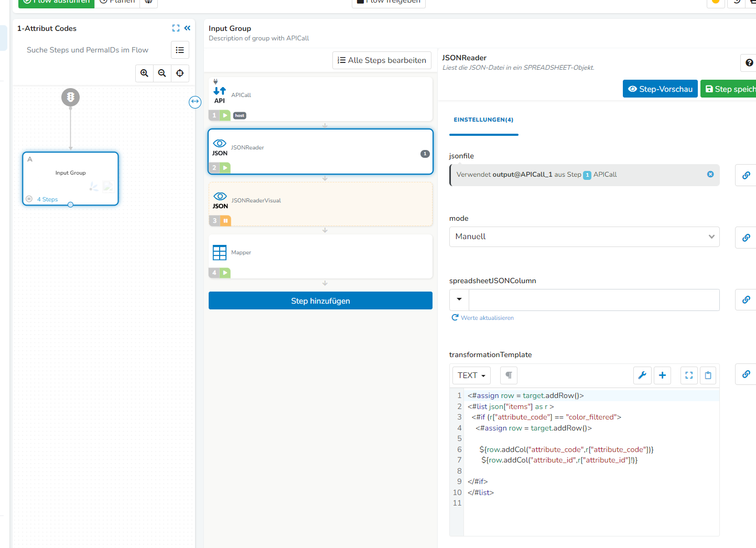
Task: Select the Mapper step card
Action: click(x=320, y=256)
